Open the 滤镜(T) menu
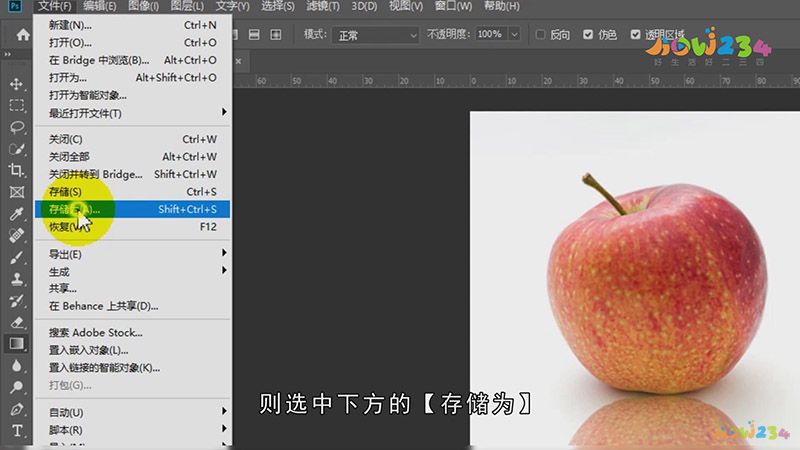Image resolution: width=800 pixels, height=450 pixels. 322,6
